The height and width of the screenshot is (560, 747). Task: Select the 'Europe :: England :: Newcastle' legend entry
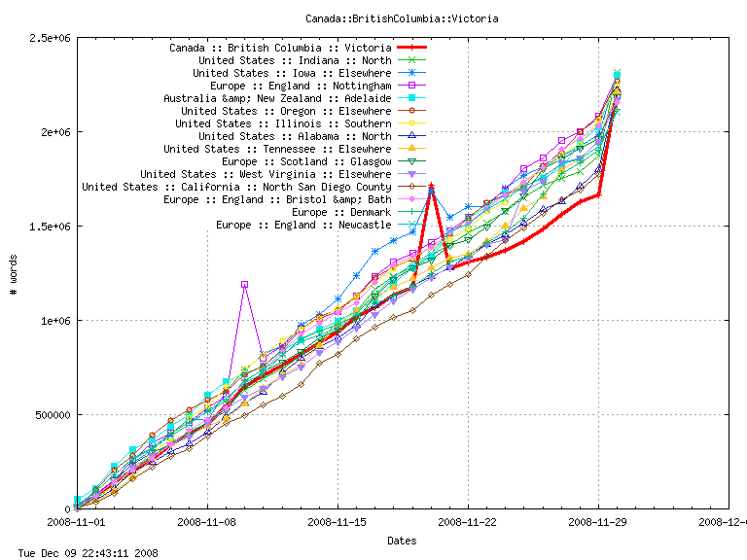pos(303,225)
